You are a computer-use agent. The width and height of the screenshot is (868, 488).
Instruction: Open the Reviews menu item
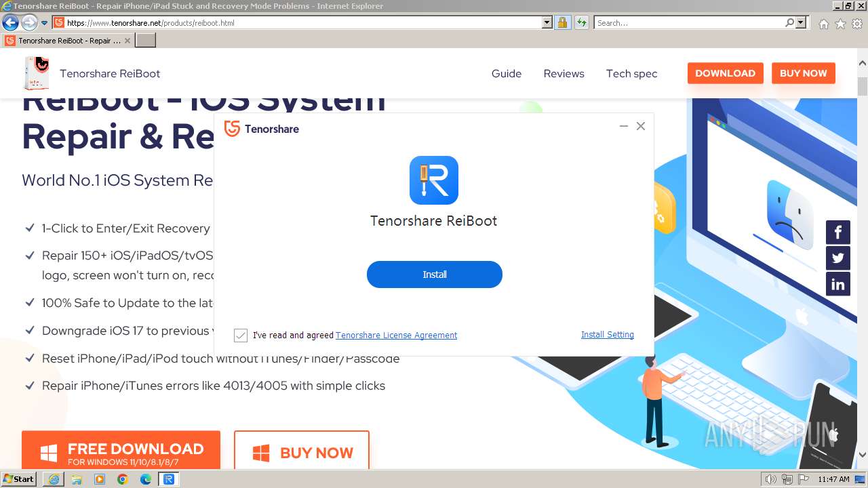(564, 73)
